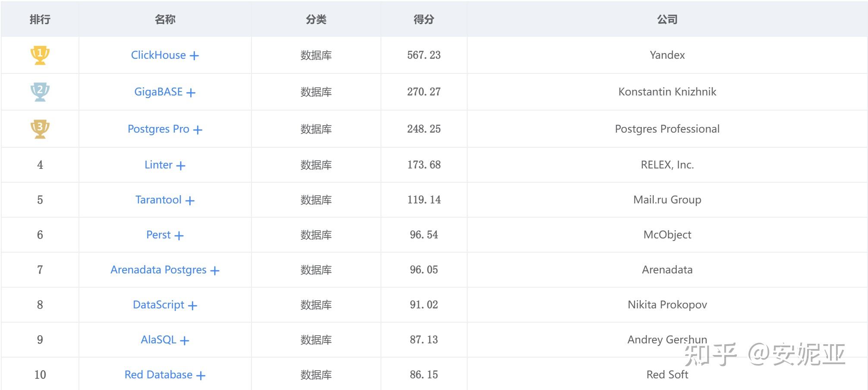This screenshot has width=868, height=390.
Task: Click the 排行 column header
Action: [x=40, y=19]
